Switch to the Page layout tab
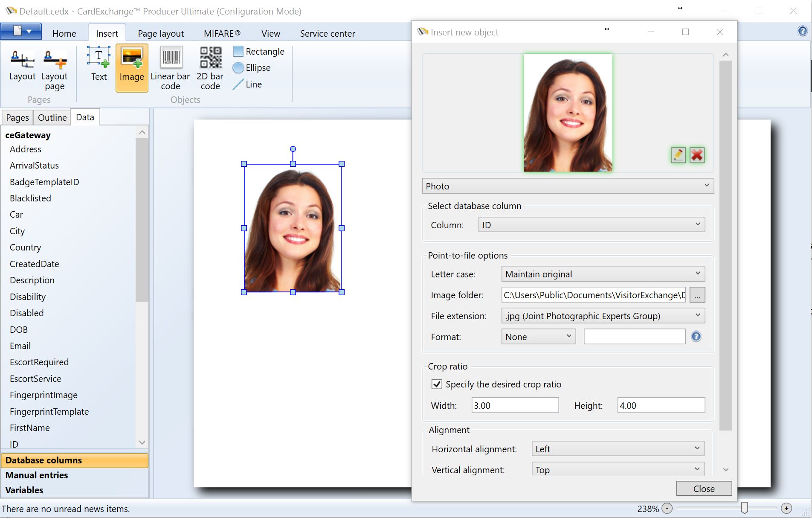The image size is (812, 518). coord(161,33)
